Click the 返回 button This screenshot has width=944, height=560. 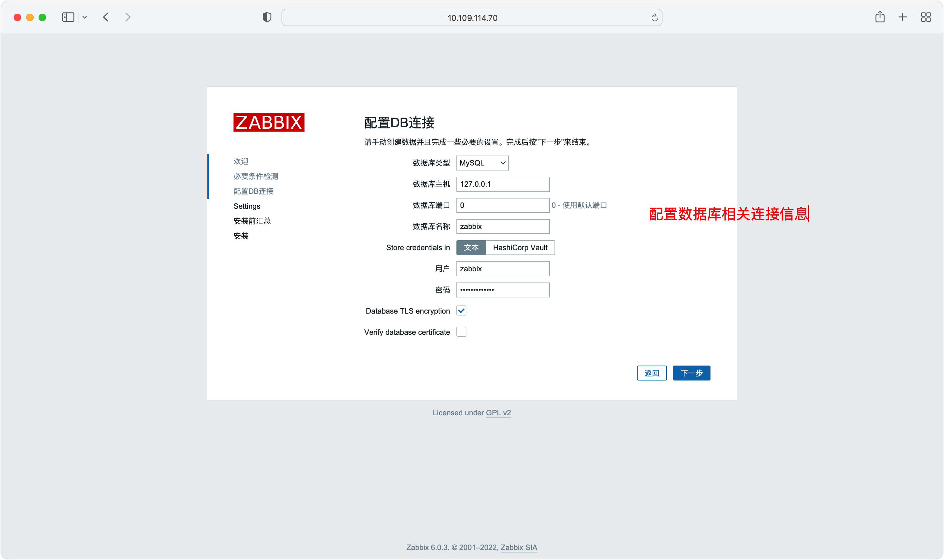[651, 373]
